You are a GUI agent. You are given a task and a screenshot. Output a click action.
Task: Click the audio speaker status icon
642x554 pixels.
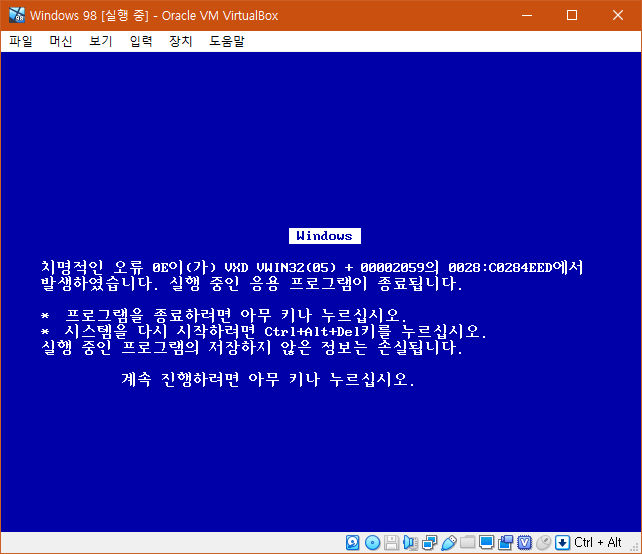pyautogui.click(x=410, y=543)
